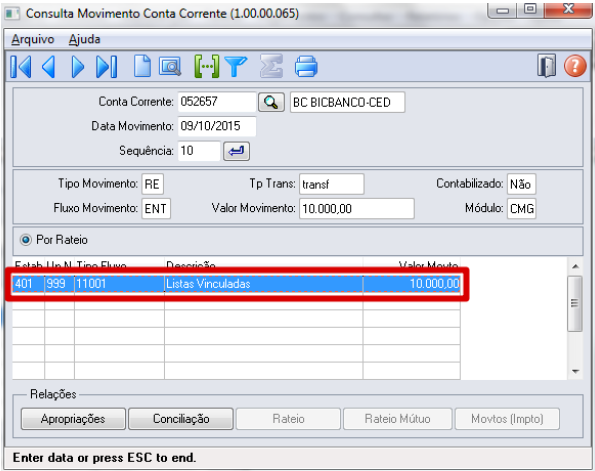
Task: Open help via the question mark icon
Action: pyautogui.click(x=575, y=66)
